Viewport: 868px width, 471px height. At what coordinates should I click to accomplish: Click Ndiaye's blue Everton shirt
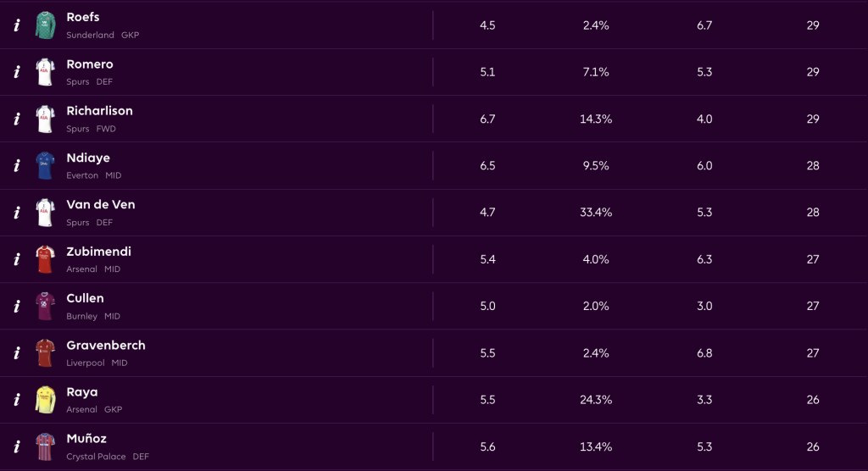[45, 166]
